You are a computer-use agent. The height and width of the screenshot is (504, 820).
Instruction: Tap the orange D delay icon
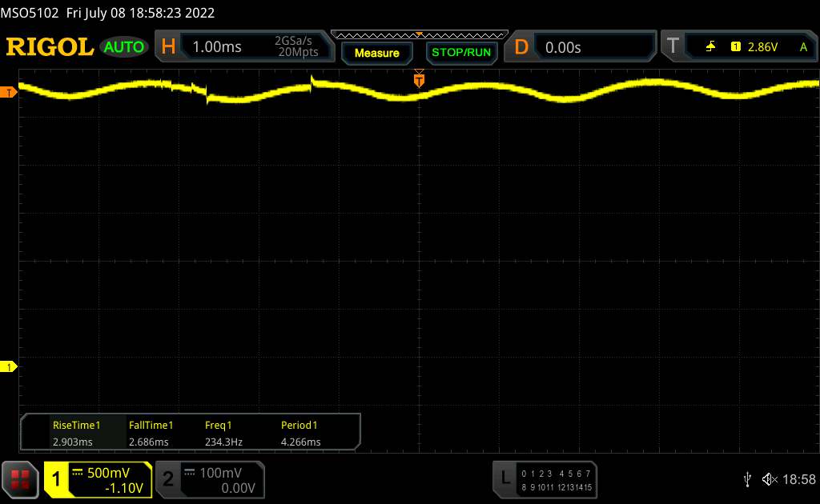521,47
